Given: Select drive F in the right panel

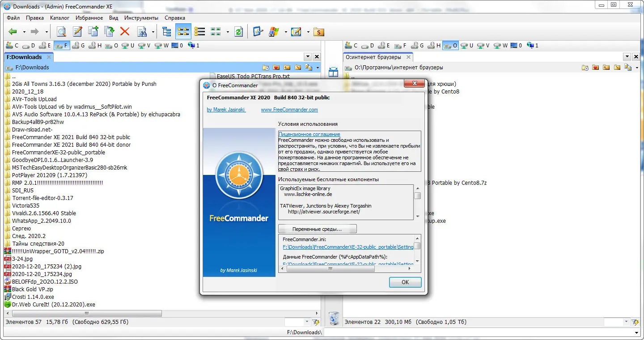Looking at the screenshot, I should pyautogui.click(x=401, y=45).
